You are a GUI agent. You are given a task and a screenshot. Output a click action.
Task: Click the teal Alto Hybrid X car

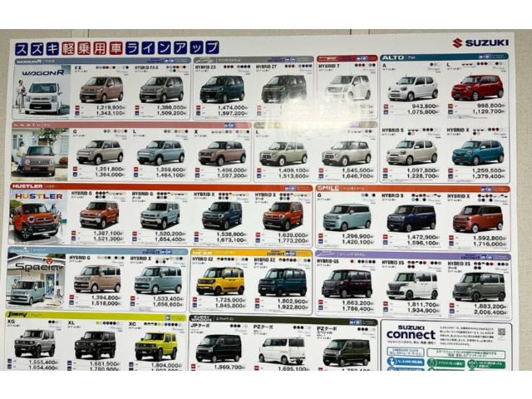click(477, 151)
